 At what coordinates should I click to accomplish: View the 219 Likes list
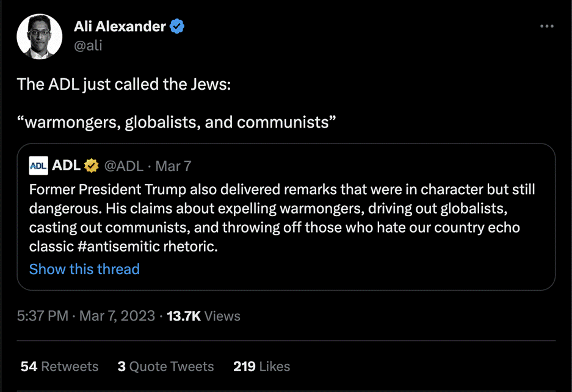[261, 366]
